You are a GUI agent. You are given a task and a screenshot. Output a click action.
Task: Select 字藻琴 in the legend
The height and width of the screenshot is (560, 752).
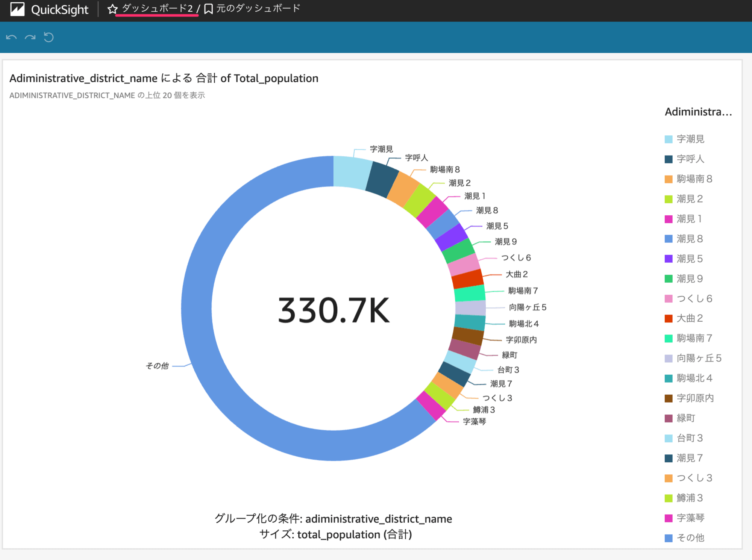coord(684,518)
